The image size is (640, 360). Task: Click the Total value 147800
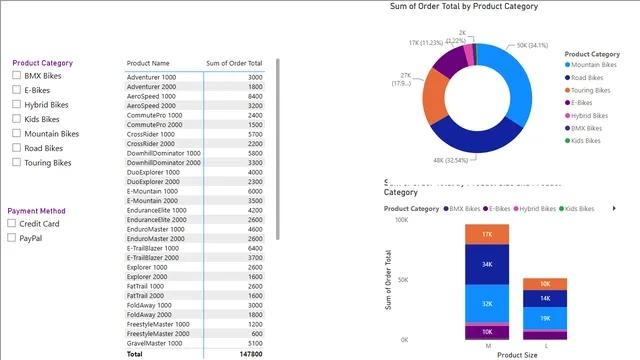(251, 354)
